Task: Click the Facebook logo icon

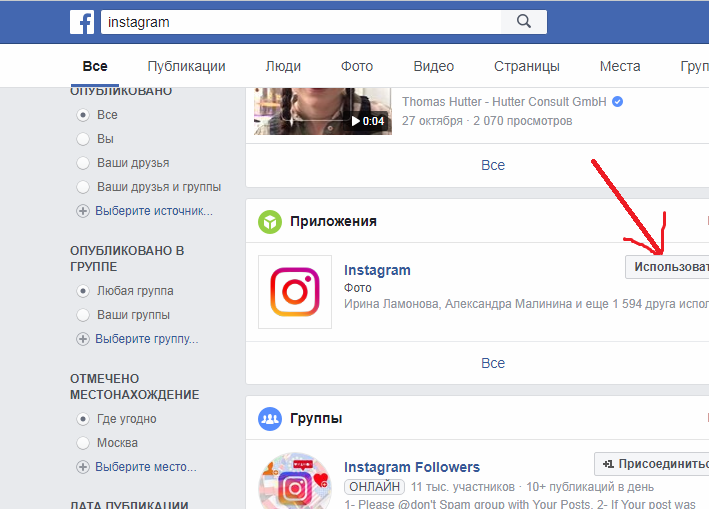Action: pyautogui.click(x=82, y=22)
